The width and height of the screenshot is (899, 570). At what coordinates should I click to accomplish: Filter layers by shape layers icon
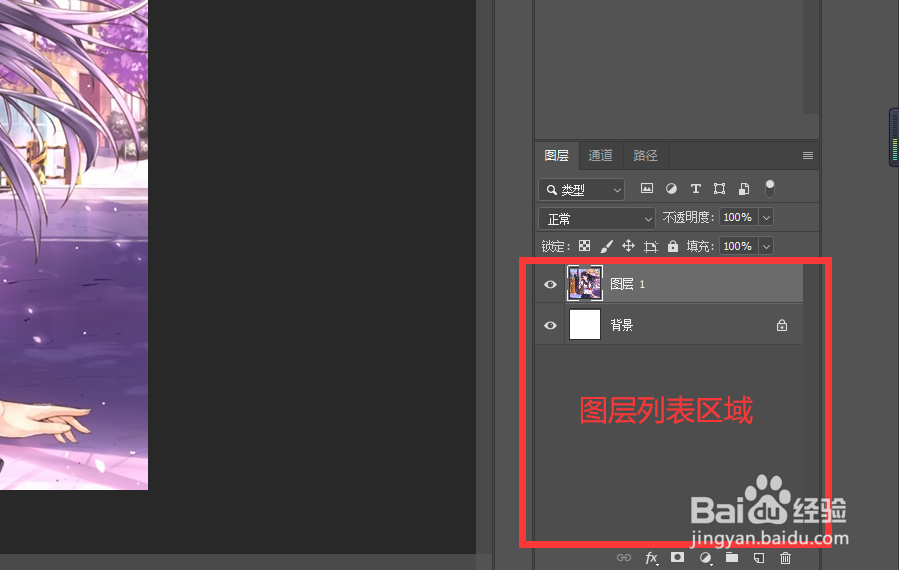pos(720,188)
